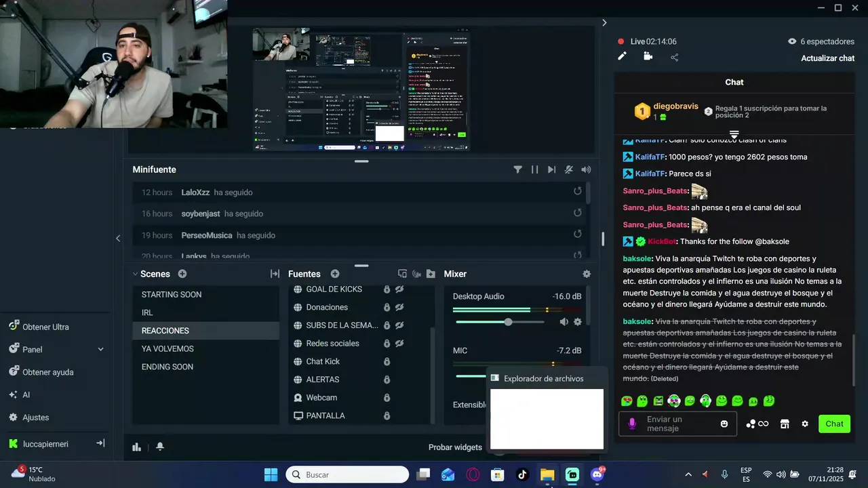Open chat settings gear icon
Image resolution: width=868 pixels, height=488 pixels.
tap(805, 424)
